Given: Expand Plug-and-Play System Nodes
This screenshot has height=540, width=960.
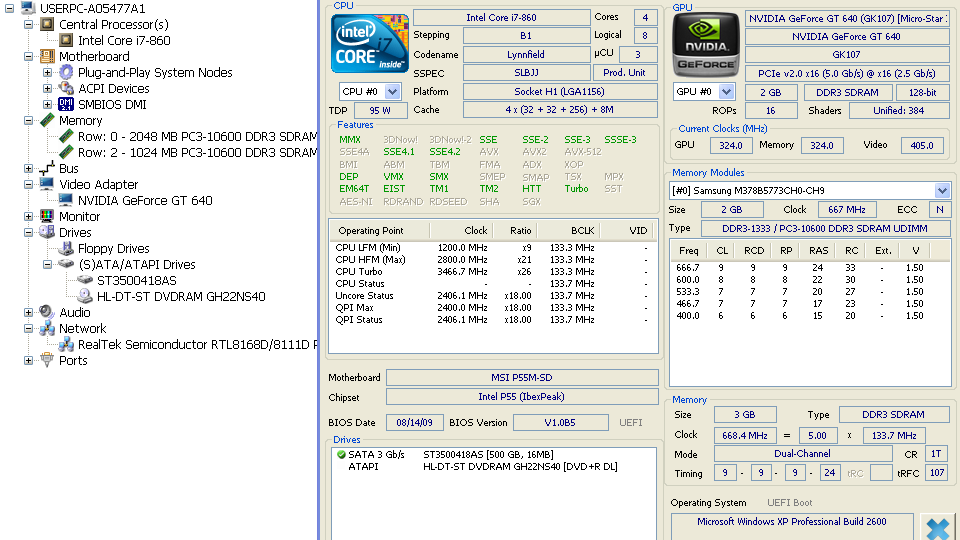Looking at the screenshot, I should click(x=47, y=72).
